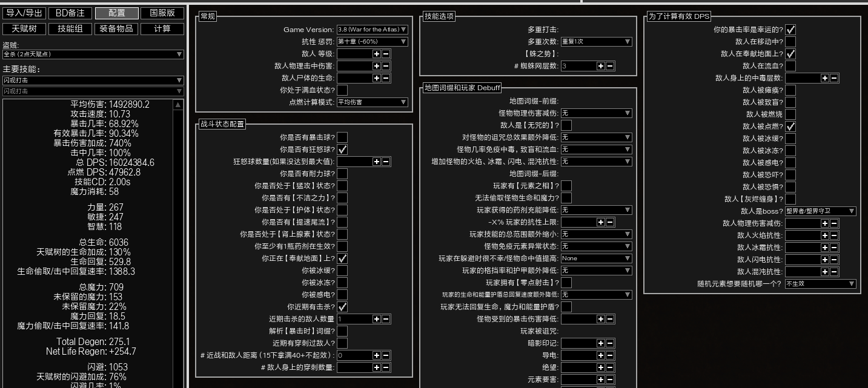The width and height of the screenshot is (868, 388).
Task: Expand 敌人是boss dropdown
Action: pyautogui.click(x=820, y=211)
